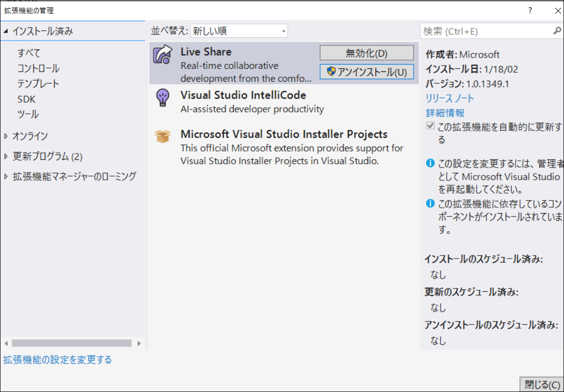564x392 pixels.
Task: Click the search magnifier icon
Action: pos(557,31)
